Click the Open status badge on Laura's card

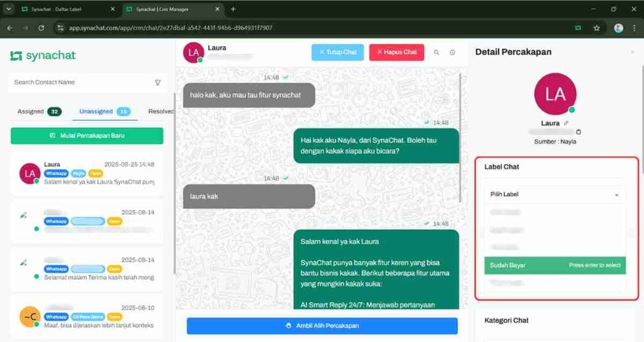coord(96,174)
